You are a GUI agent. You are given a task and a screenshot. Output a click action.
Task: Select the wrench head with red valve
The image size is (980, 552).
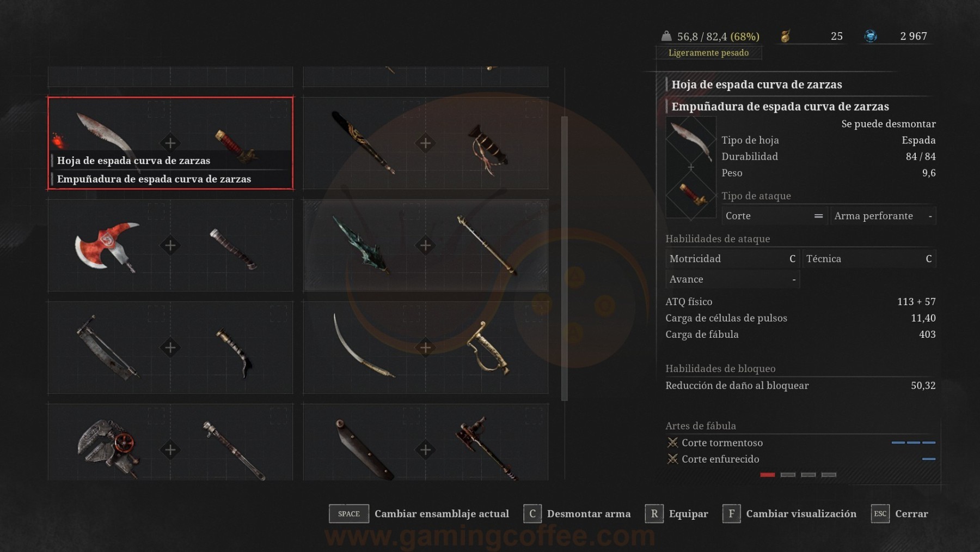pos(107,448)
